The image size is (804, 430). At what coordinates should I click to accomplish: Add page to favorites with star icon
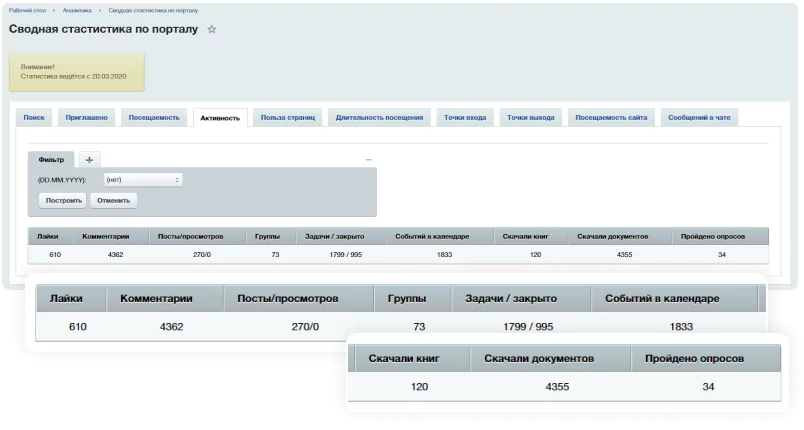pyautogui.click(x=211, y=30)
